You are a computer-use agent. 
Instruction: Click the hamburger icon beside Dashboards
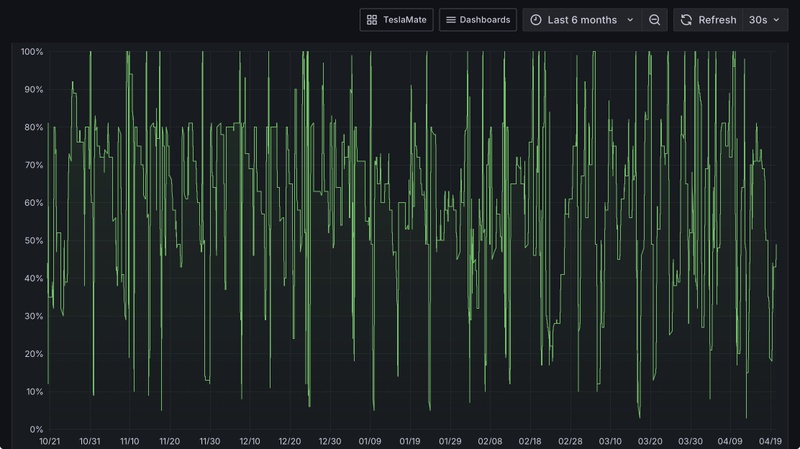451,20
